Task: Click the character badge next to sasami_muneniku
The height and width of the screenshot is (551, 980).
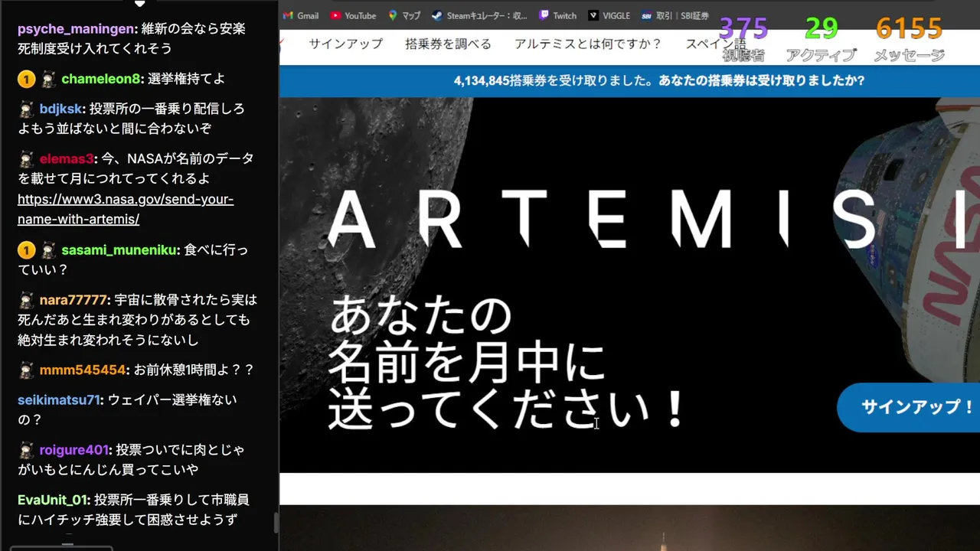Action: [x=48, y=250]
